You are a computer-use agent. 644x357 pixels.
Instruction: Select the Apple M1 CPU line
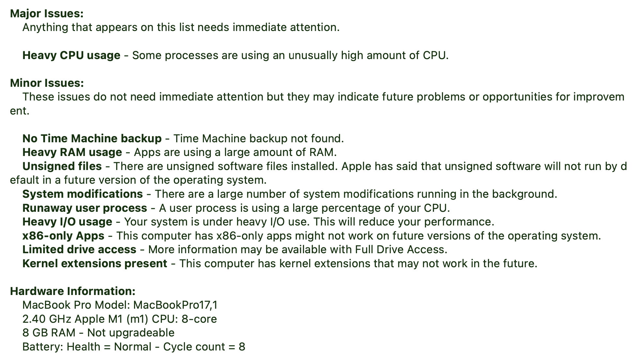(119, 319)
